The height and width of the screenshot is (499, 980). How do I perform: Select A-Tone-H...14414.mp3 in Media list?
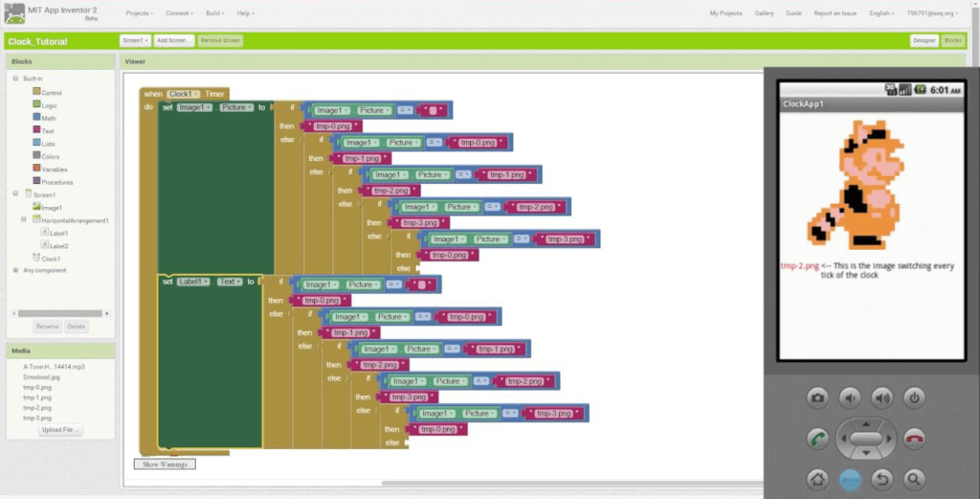point(54,367)
